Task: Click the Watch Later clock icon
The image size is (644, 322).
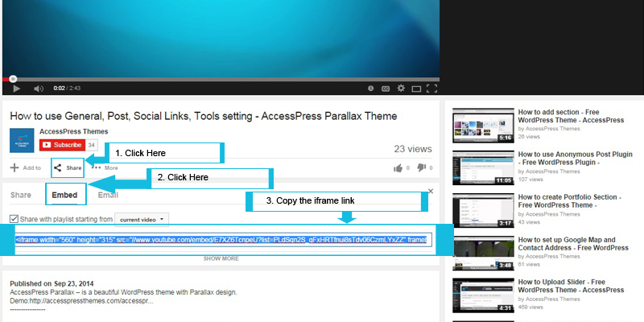Action: coord(371,89)
